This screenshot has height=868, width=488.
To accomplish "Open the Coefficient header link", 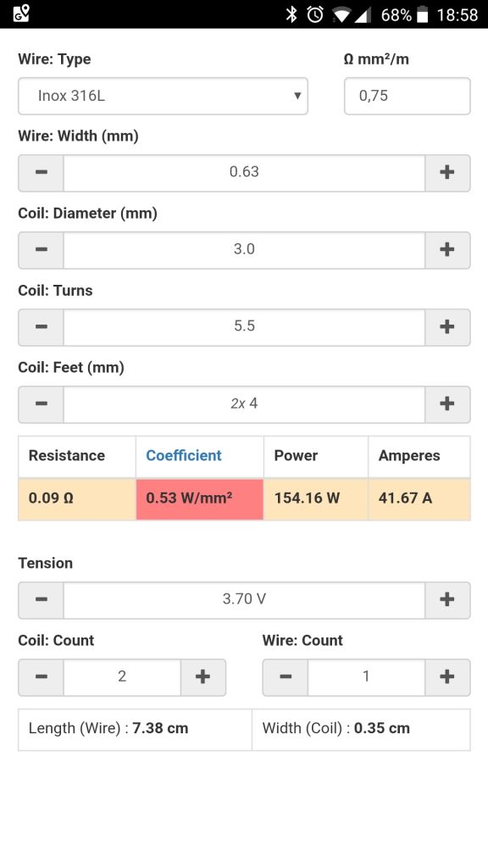I will coord(184,455).
